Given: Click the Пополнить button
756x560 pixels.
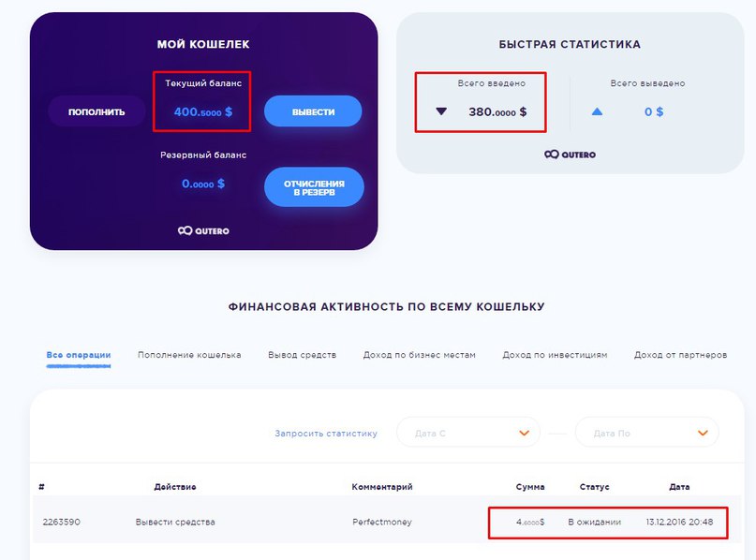Looking at the screenshot, I should point(96,111).
